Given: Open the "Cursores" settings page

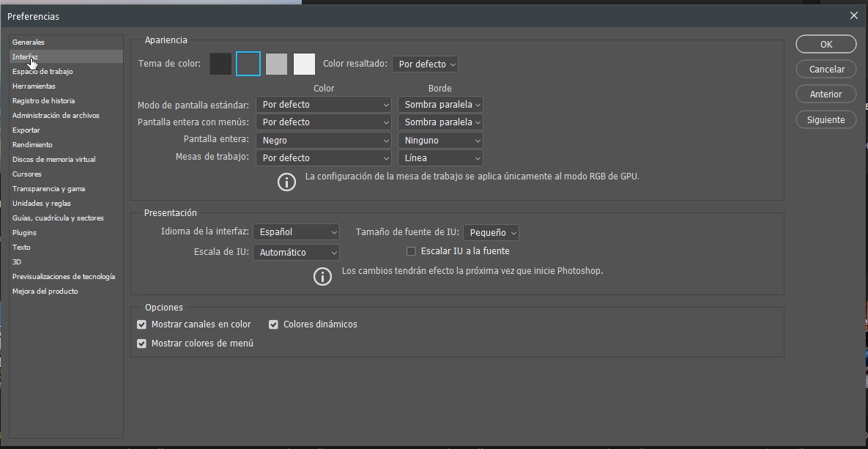Looking at the screenshot, I should [x=27, y=174].
